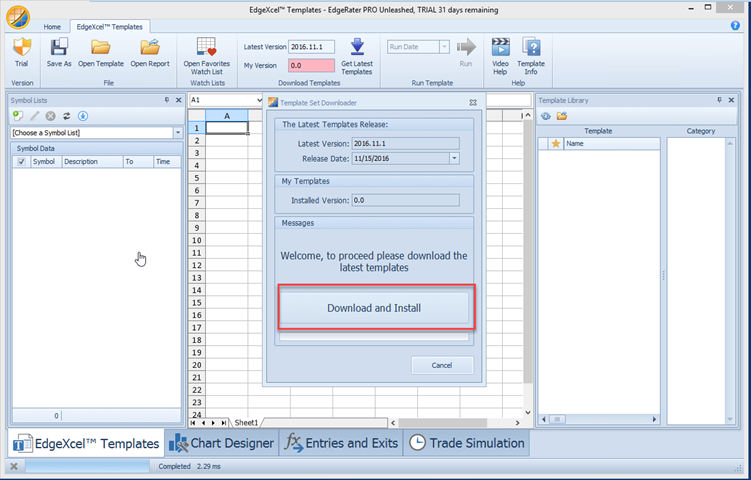Click last sheet navigation arrow
751x480 pixels.
pyautogui.click(x=224, y=423)
